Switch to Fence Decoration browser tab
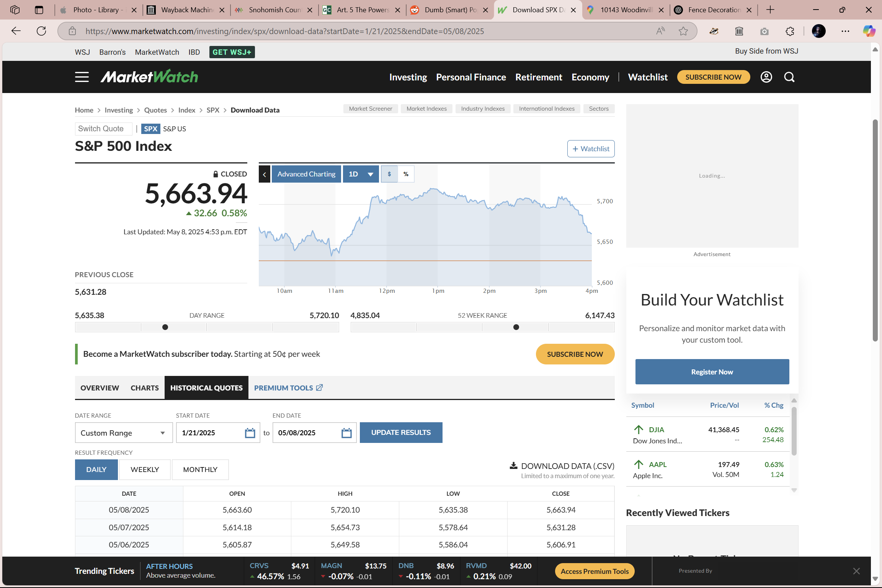Viewport: 882px width, 588px height. pos(714,10)
